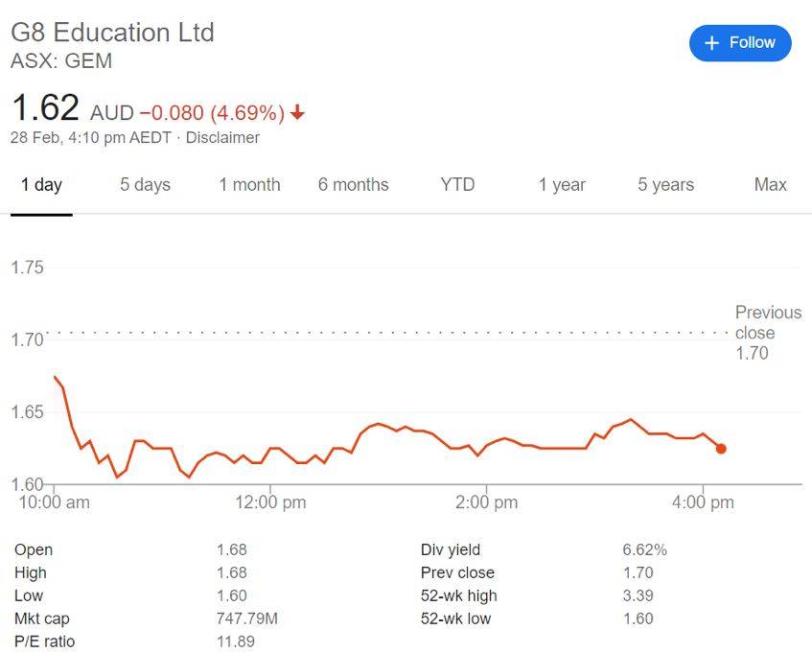This screenshot has height=653, width=812.
Task: Open the 5 years tab
Action: (x=666, y=185)
